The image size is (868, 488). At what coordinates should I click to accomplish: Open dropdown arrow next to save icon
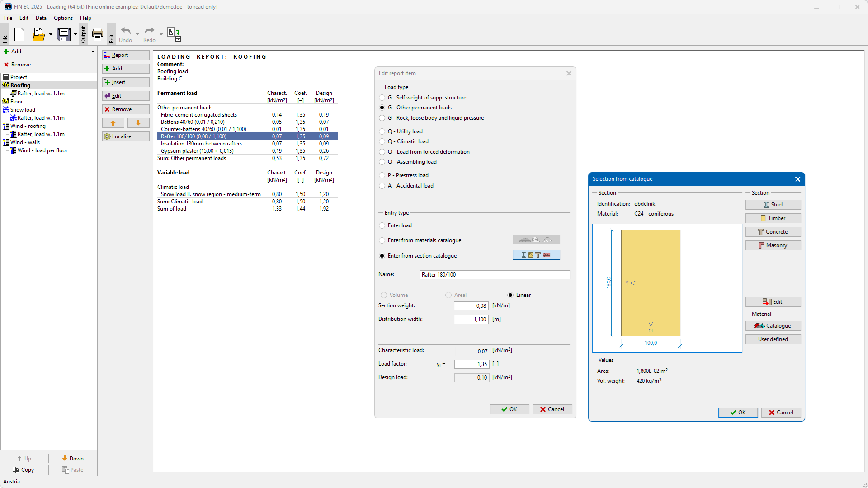coord(75,34)
